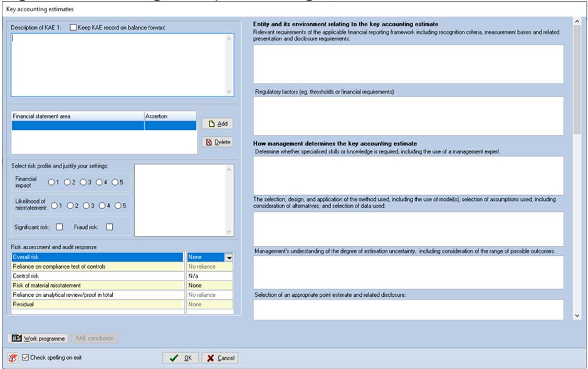This screenshot has width=588, height=369.
Task: Confirm with the green checkmark OK button
Action: (x=181, y=358)
